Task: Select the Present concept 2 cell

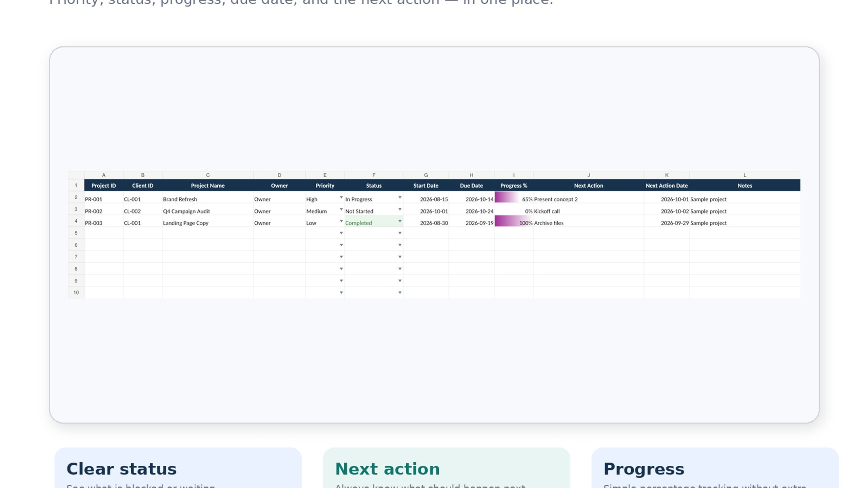Action: pyautogui.click(x=589, y=198)
